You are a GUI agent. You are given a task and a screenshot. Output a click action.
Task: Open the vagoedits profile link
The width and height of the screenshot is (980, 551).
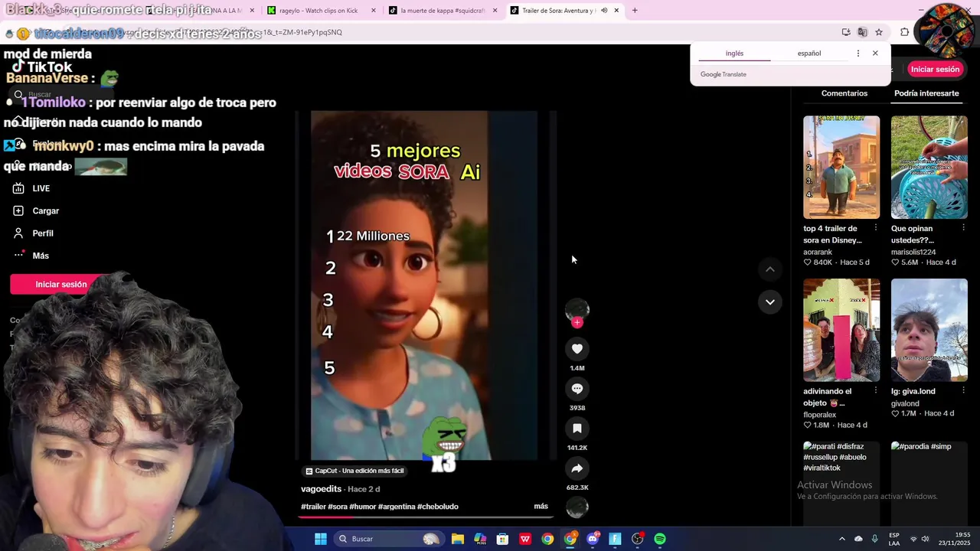(321, 489)
